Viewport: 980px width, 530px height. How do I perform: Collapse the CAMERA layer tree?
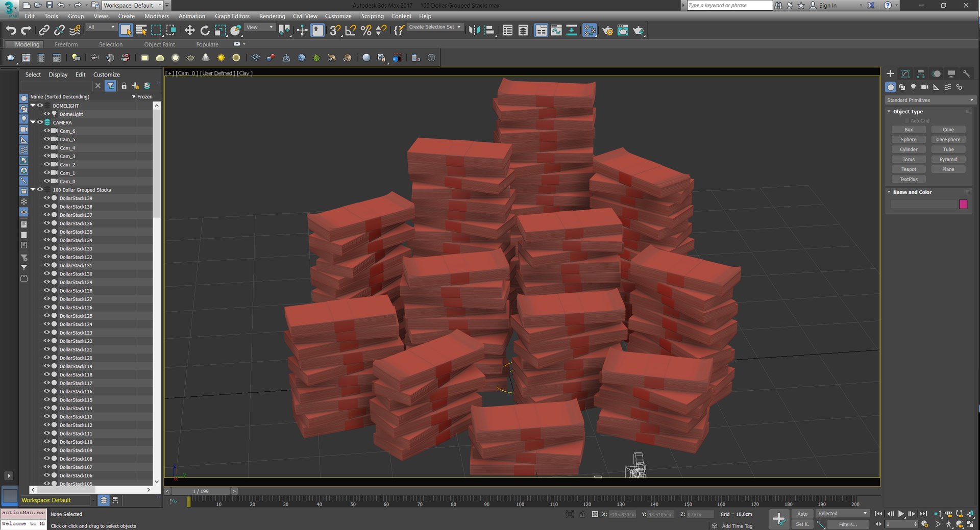pos(33,122)
